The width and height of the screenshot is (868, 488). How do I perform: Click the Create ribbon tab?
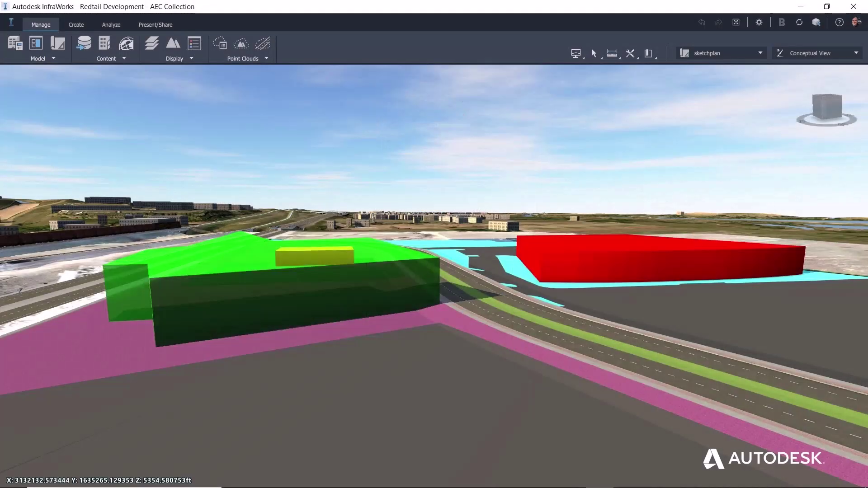coord(76,24)
